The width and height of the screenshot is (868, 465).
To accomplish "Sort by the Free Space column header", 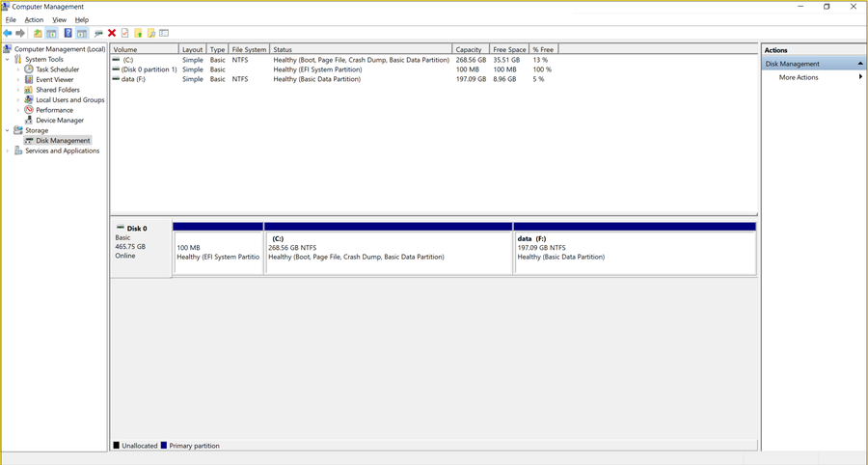I will tap(509, 49).
